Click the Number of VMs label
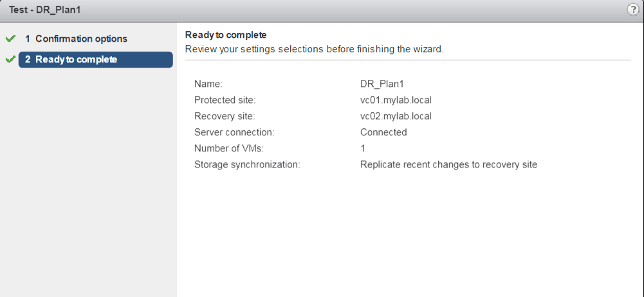 pyautogui.click(x=230, y=148)
